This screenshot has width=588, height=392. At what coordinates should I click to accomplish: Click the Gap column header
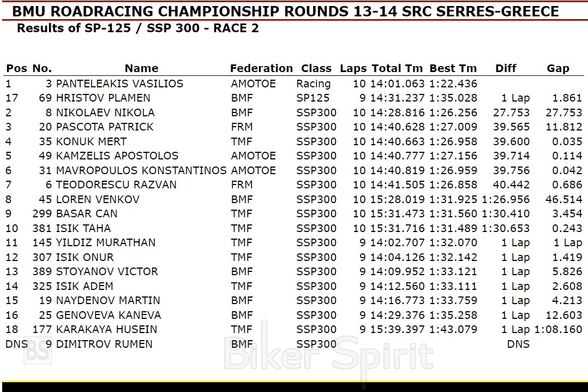558,68
